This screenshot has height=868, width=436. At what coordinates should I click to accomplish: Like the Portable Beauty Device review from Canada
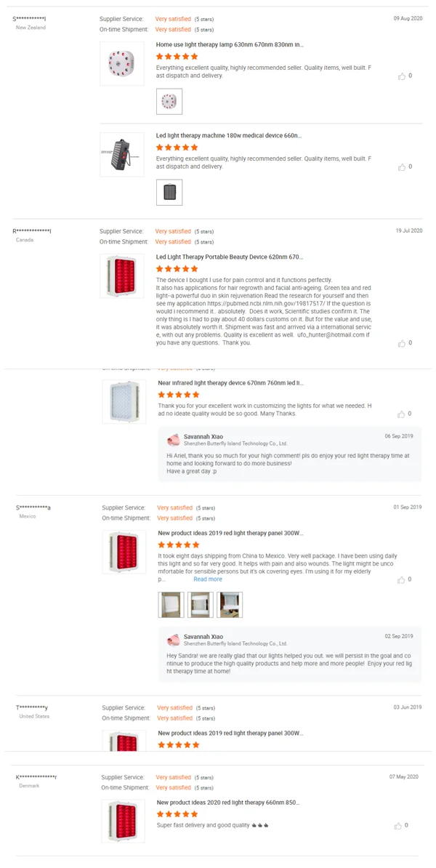(x=402, y=343)
